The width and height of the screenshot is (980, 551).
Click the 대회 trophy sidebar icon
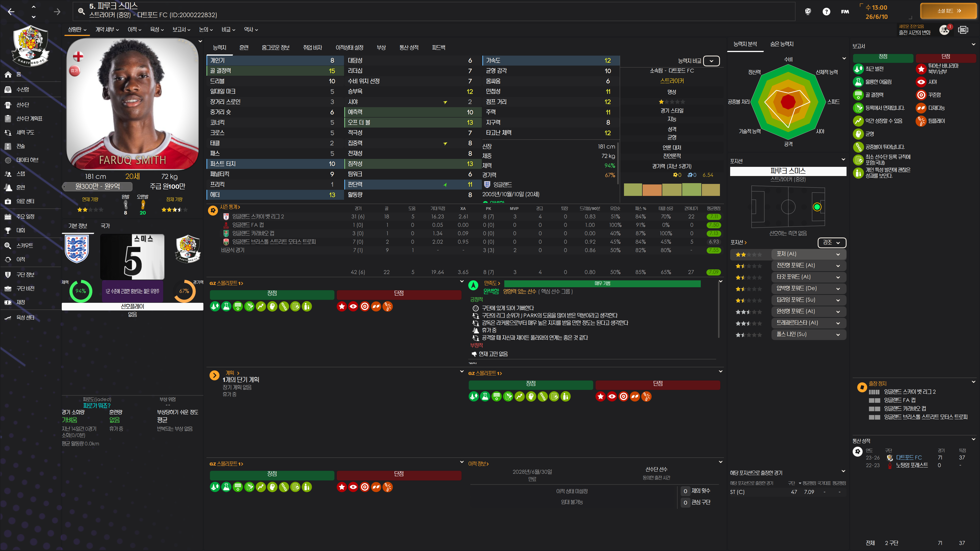coord(8,230)
